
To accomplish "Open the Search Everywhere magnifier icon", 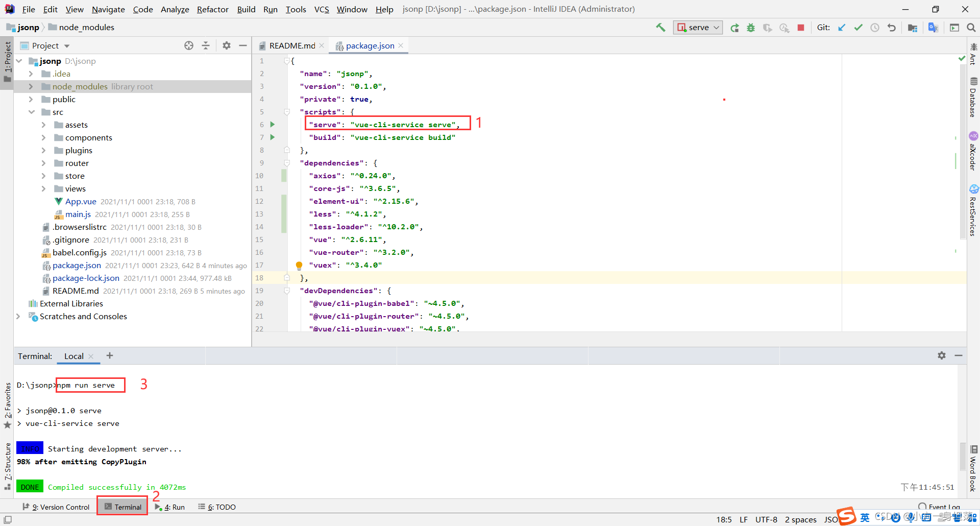I will click(x=971, y=28).
